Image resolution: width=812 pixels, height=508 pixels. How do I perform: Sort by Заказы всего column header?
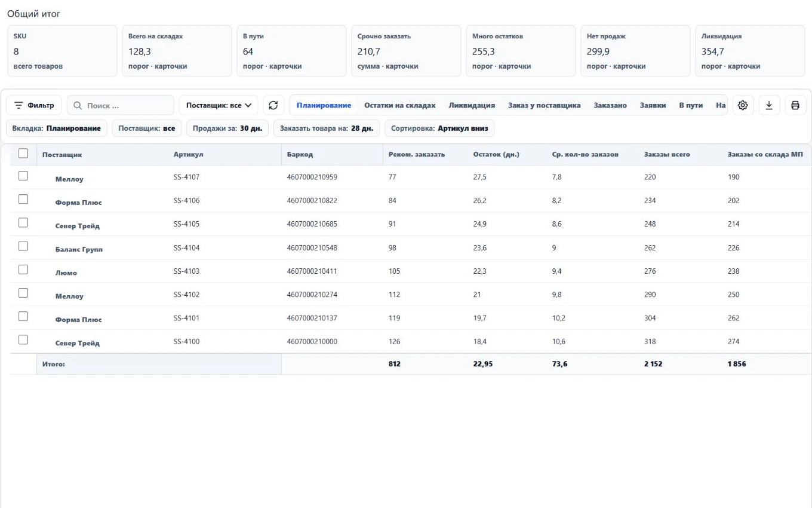click(667, 154)
